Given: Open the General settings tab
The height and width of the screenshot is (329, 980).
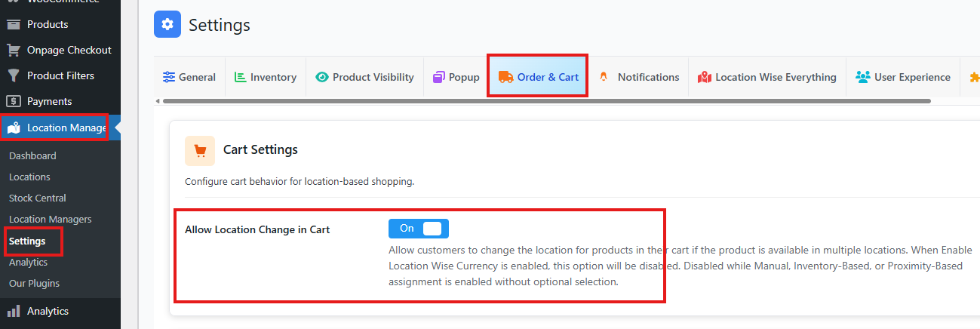Looking at the screenshot, I should pyautogui.click(x=189, y=77).
